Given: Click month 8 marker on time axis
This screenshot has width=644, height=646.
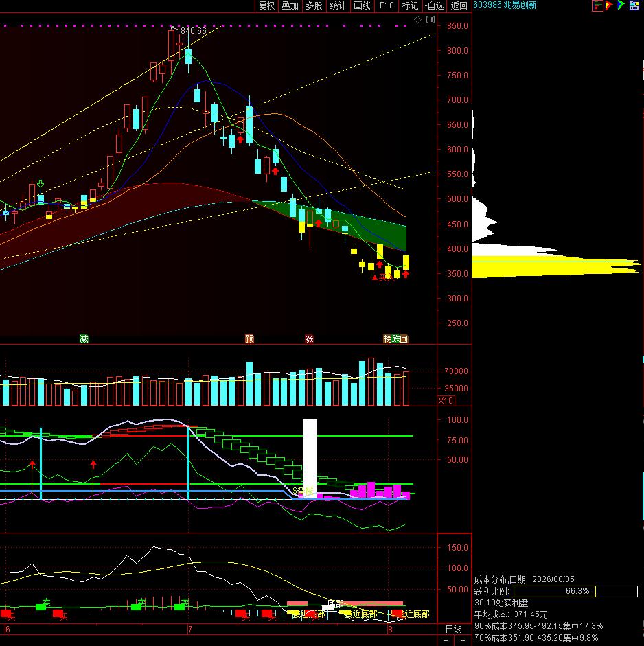Looking at the screenshot, I should click(390, 629).
